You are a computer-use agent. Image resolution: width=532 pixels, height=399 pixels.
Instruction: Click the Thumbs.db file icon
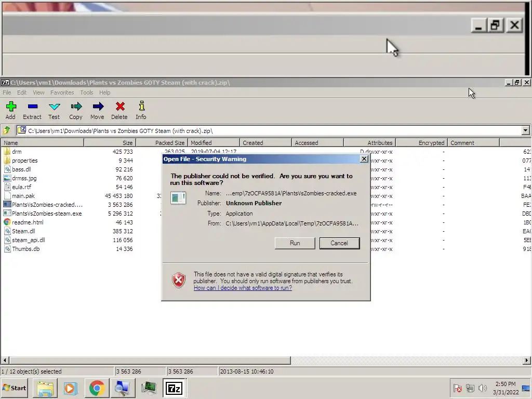click(x=7, y=248)
